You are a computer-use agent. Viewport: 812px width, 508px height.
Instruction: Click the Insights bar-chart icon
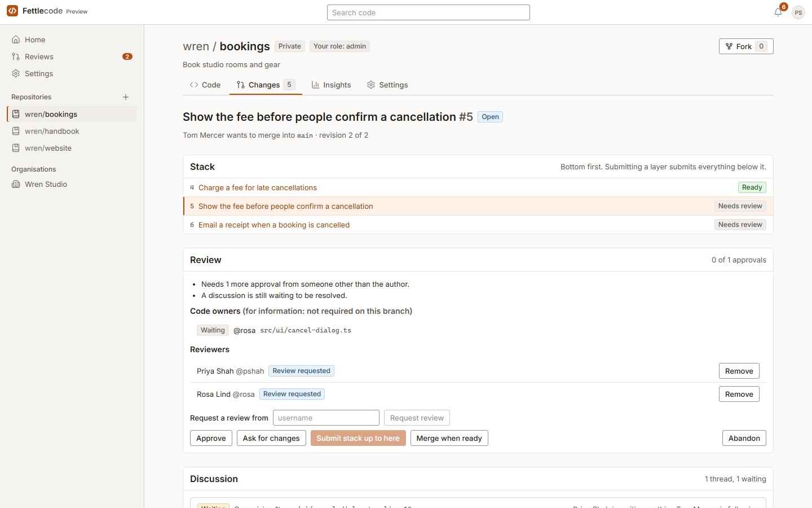[x=315, y=85]
